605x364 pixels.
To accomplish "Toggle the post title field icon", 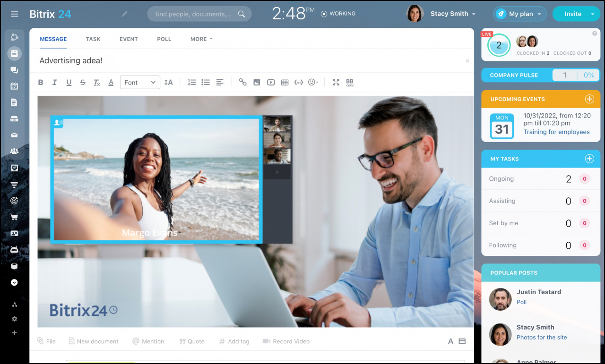I will tap(462, 341).
